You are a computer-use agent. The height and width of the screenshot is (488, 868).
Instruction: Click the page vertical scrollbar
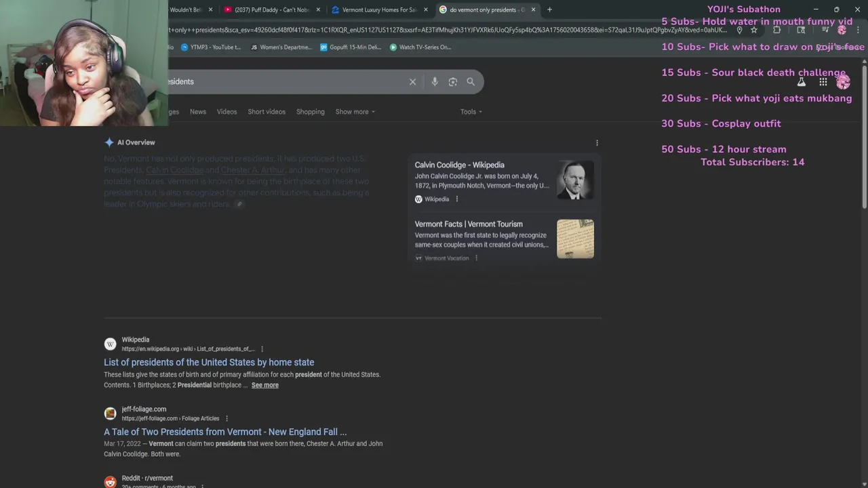click(x=864, y=136)
